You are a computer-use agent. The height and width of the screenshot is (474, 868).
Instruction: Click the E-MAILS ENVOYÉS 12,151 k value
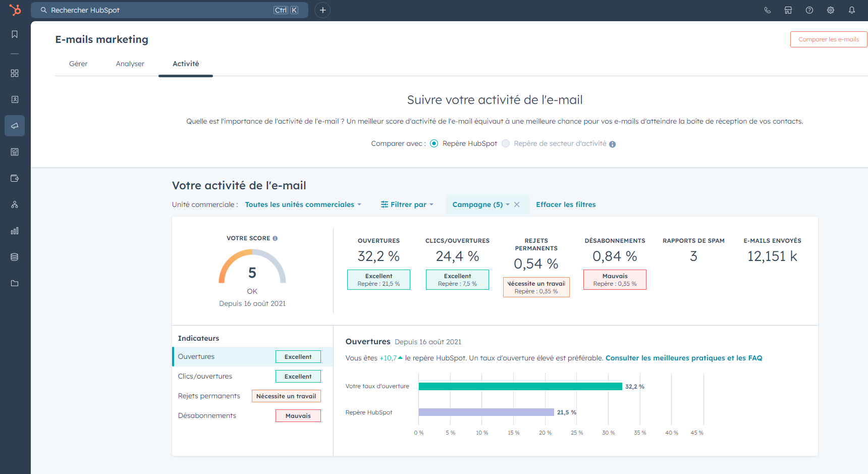point(772,256)
